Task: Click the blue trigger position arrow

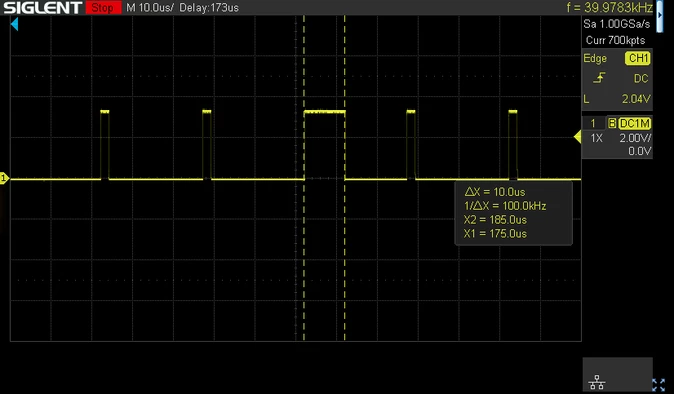Action: coord(15,24)
